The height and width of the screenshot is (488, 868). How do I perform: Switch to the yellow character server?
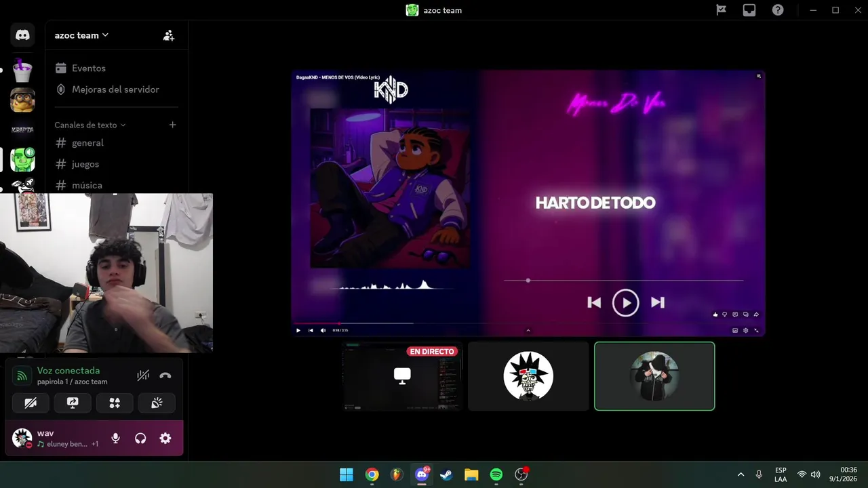pos(22,100)
